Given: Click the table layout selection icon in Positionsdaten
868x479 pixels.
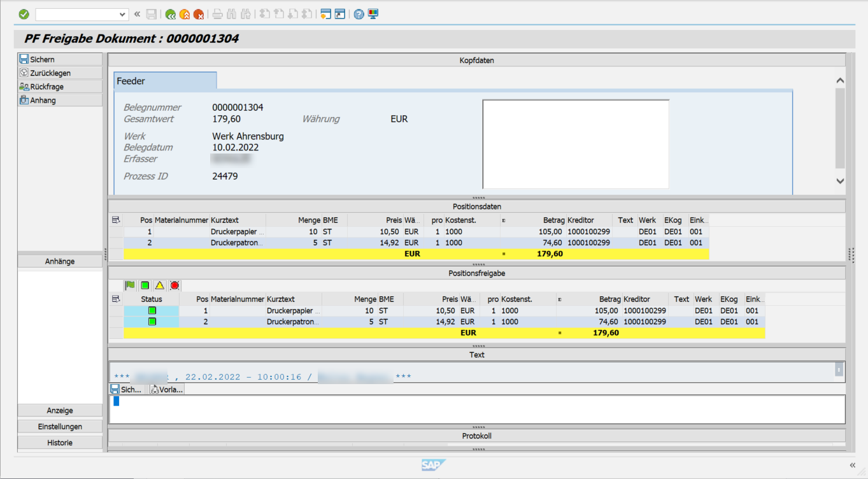Looking at the screenshot, I should 116,220.
